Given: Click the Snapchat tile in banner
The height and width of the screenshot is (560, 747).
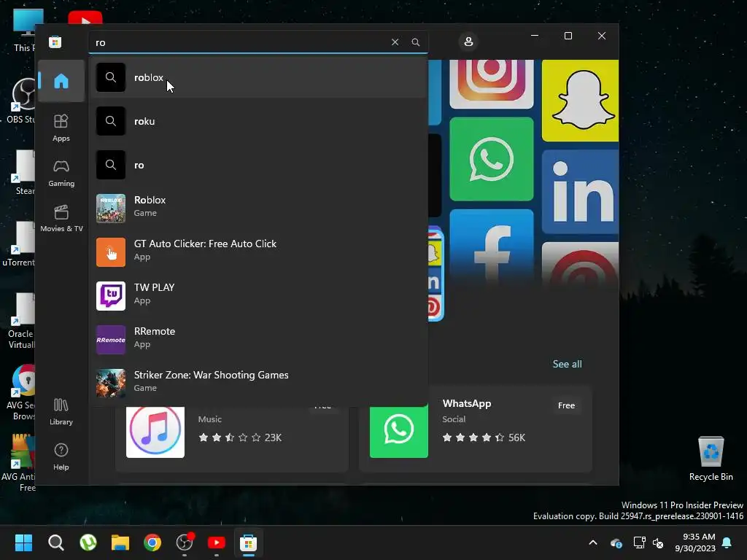Looking at the screenshot, I should [580, 101].
